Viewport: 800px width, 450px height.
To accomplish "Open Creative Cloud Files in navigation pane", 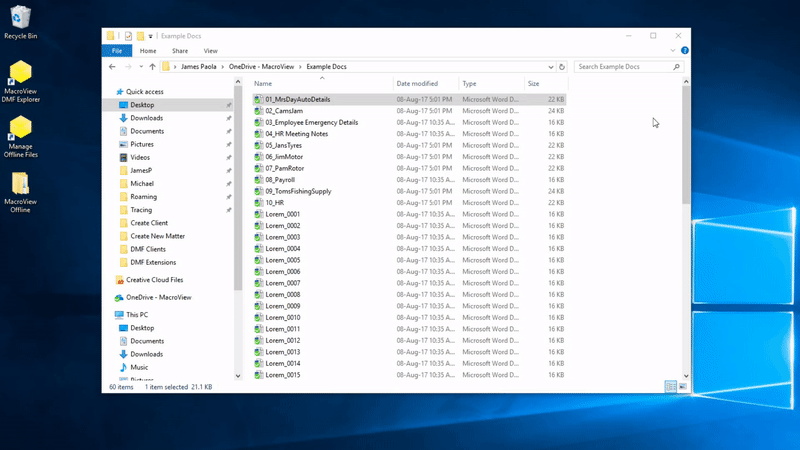I will click(155, 280).
